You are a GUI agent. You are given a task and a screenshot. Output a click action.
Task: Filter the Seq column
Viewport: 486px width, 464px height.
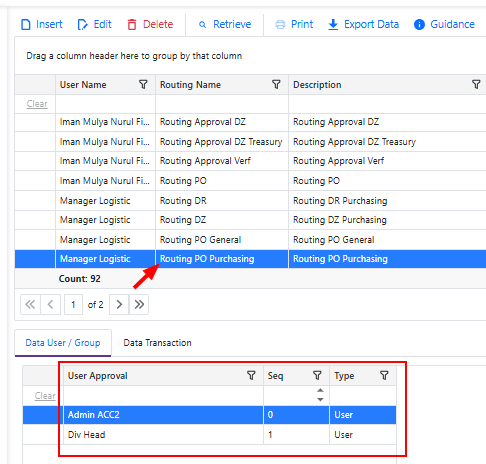tap(317, 376)
